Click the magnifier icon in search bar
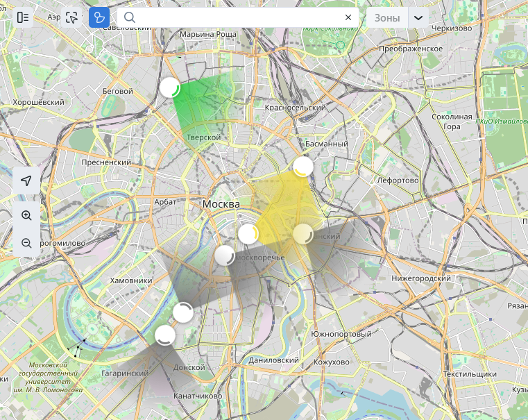Screen dimensions: 528x420 pyautogui.click(x=129, y=17)
